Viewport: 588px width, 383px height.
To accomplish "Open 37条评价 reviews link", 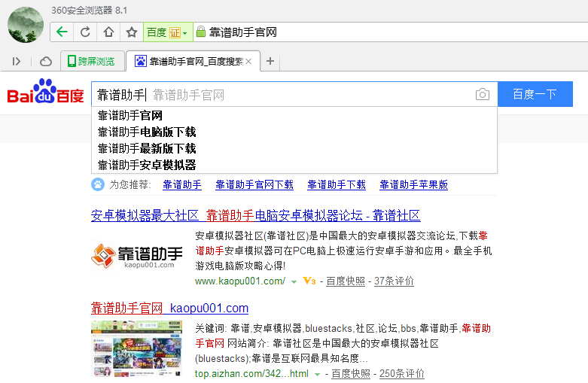I will 394,281.
